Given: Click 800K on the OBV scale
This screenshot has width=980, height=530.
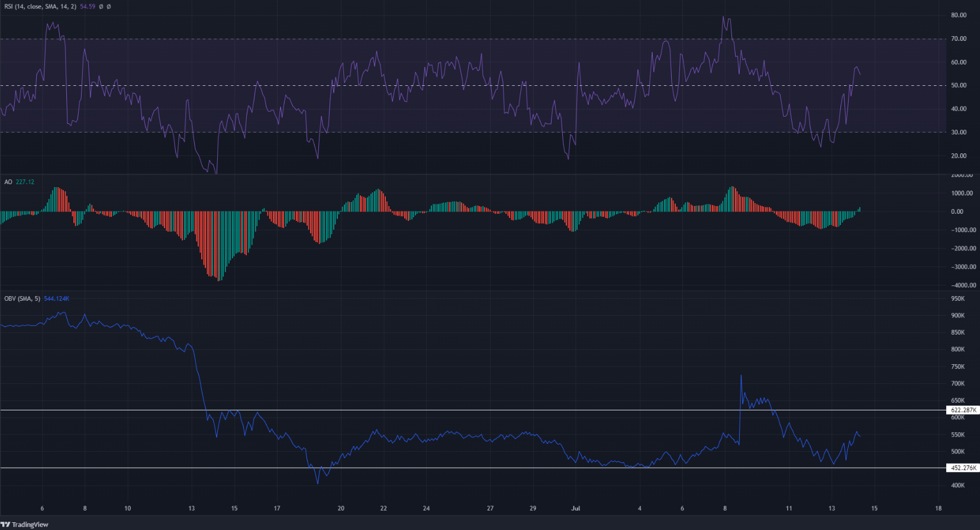Looking at the screenshot, I should (958, 349).
